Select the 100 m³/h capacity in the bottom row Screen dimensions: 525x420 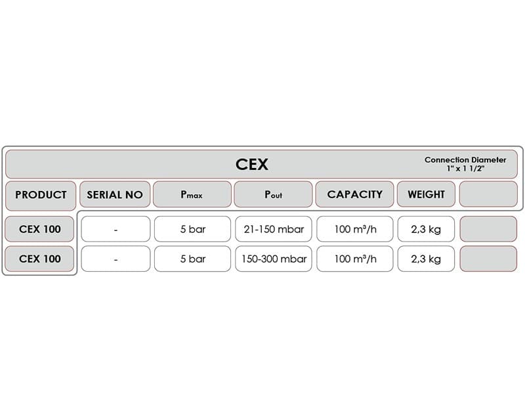355,259
